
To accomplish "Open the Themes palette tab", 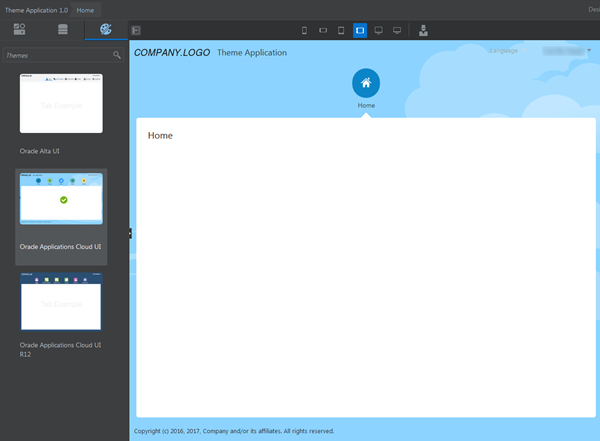I will tap(106, 29).
